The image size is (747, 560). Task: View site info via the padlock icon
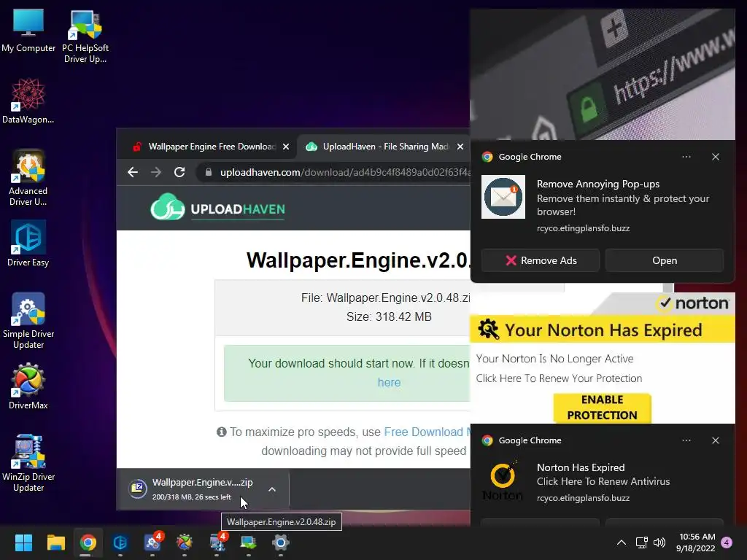[208, 172]
